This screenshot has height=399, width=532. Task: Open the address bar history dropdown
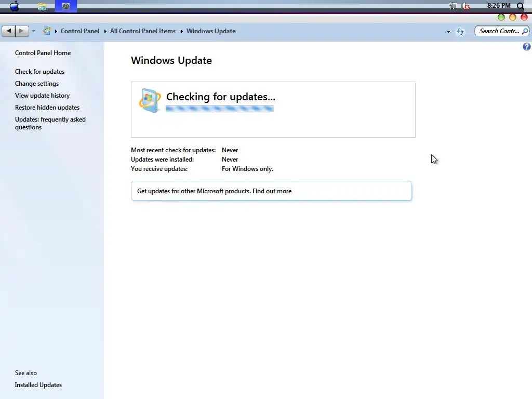pyautogui.click(x=448, y=31)
